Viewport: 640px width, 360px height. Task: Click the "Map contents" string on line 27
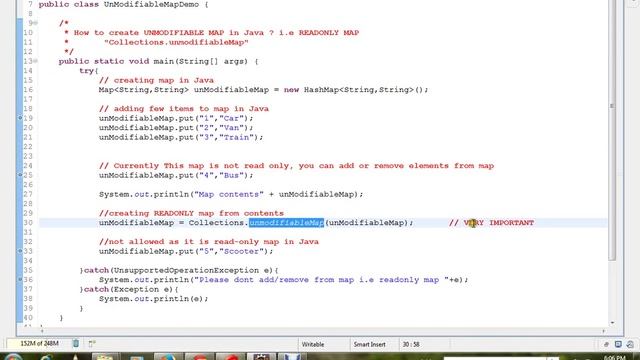(229, 194)
